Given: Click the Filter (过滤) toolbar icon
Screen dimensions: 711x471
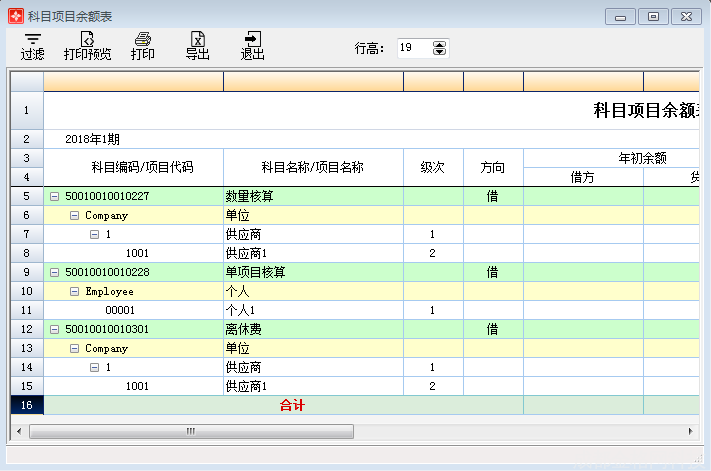Looking at the screenshot, I should coord(32,45).
